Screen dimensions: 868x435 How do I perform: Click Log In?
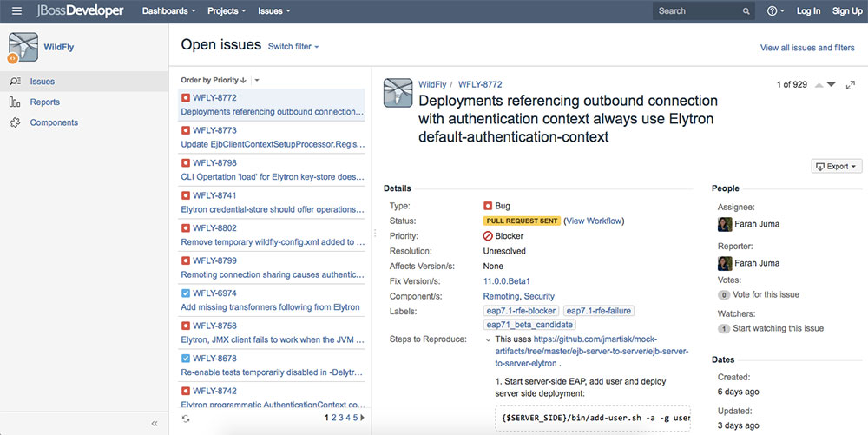pos(808,11)
